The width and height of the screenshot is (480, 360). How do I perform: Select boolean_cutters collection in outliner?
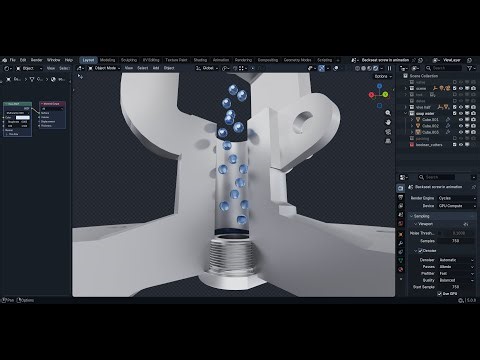pos(429,145)
